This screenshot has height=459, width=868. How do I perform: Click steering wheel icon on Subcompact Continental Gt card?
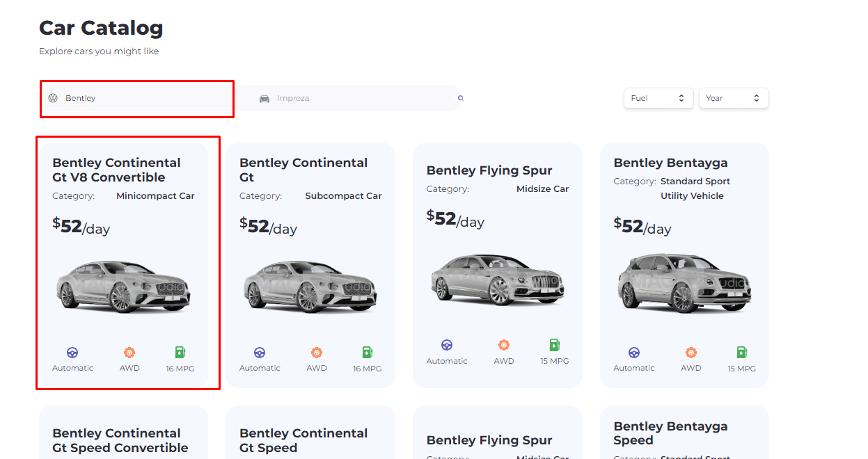[x=260, y=353]
